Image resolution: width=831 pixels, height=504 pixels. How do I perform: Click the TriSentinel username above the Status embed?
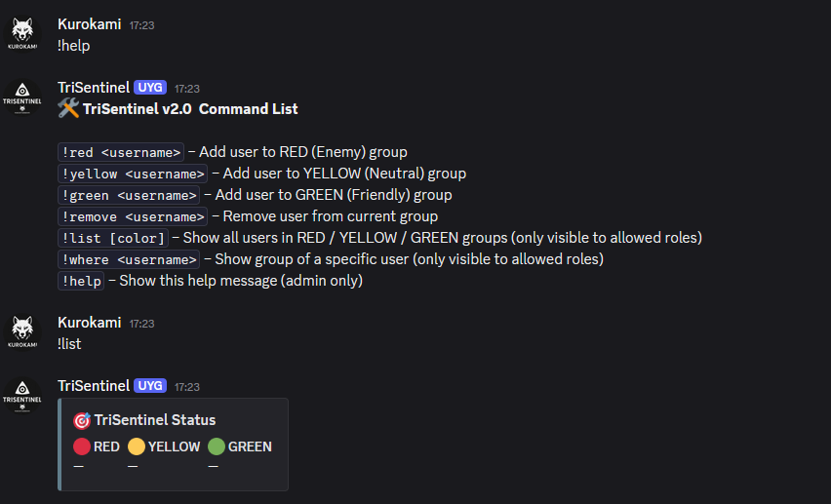(94, 386)
